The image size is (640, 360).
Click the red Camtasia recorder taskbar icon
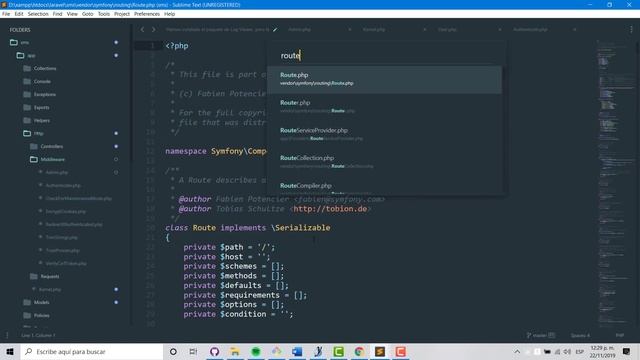400,351
